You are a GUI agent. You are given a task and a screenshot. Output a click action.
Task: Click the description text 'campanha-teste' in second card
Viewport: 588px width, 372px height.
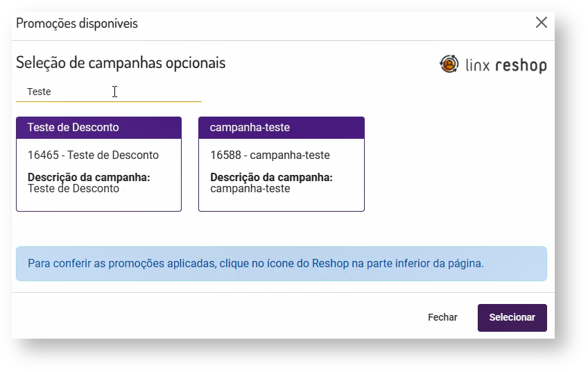pos(250,189)
